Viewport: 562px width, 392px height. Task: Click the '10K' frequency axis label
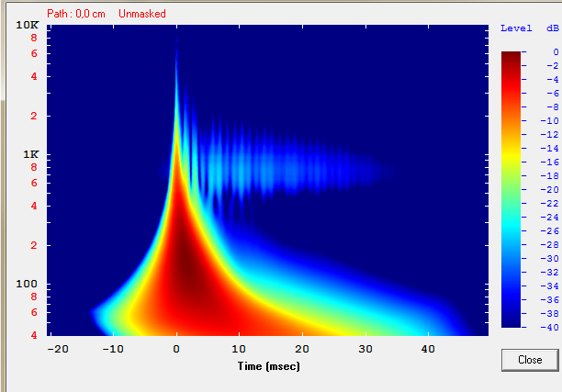point(28,25)
